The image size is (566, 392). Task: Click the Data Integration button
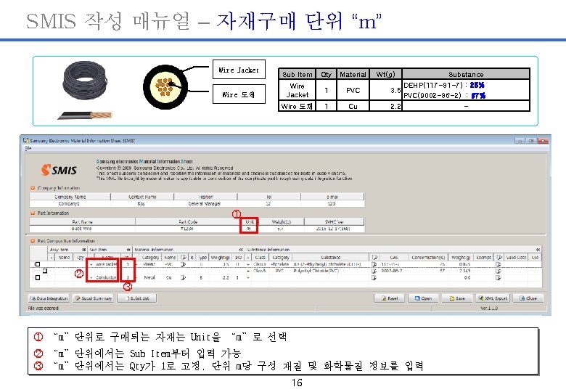(49, 298)
